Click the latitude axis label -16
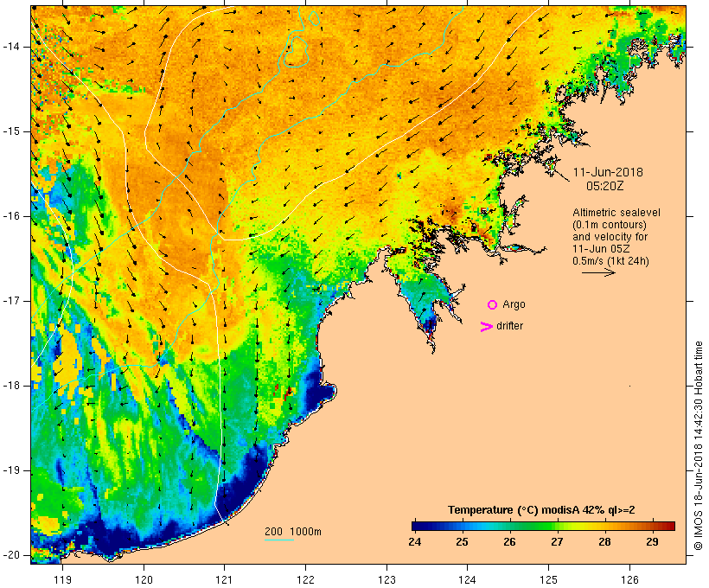709x588 pixels. [x=11, y=216]
